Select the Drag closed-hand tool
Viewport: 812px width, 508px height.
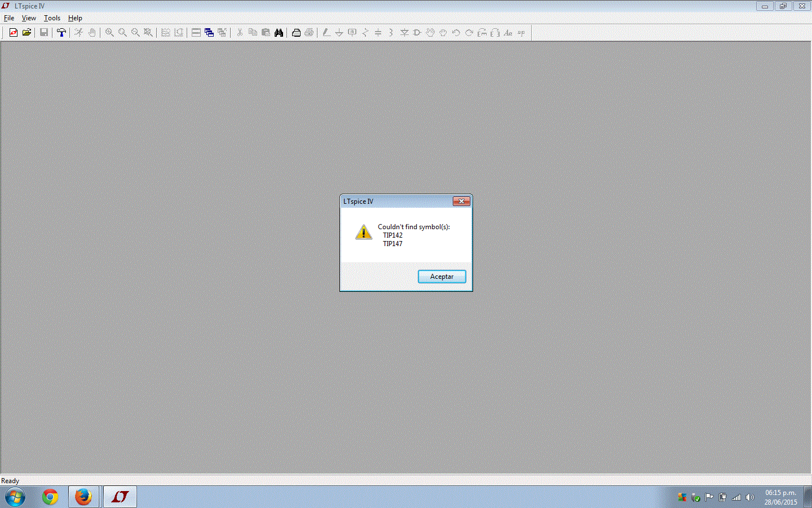[443, 33]
